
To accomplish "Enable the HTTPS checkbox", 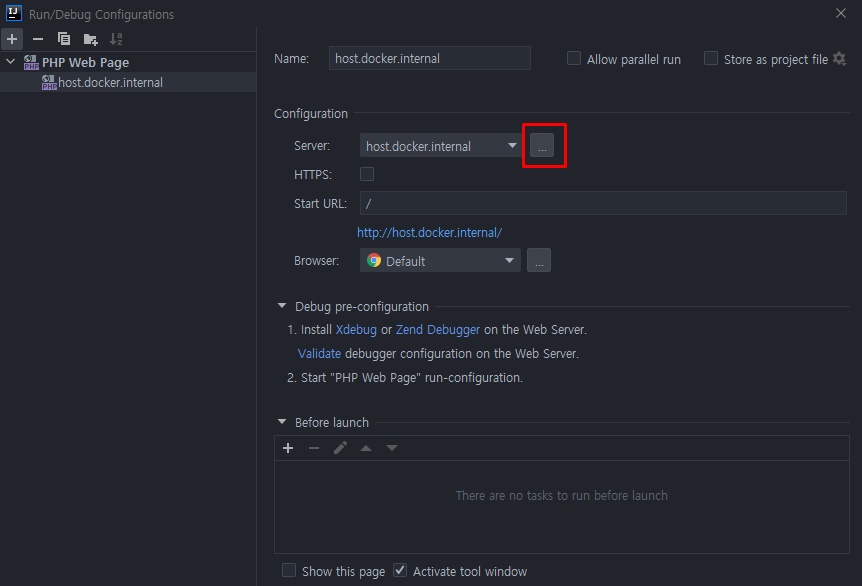I will point(367,174).
